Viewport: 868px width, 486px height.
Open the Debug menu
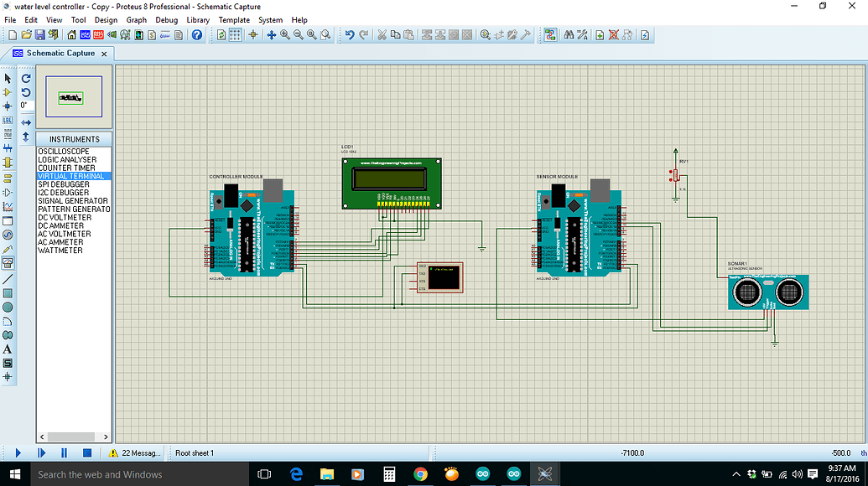(167, 19)
